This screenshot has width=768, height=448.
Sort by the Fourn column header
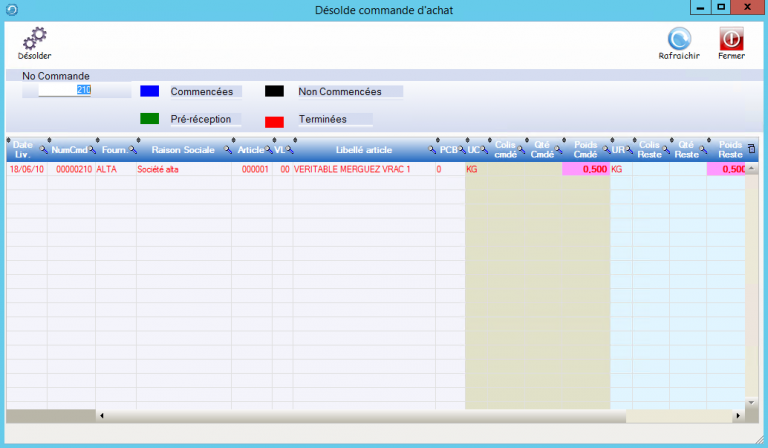pyautogui.click(x=113, y=150)
